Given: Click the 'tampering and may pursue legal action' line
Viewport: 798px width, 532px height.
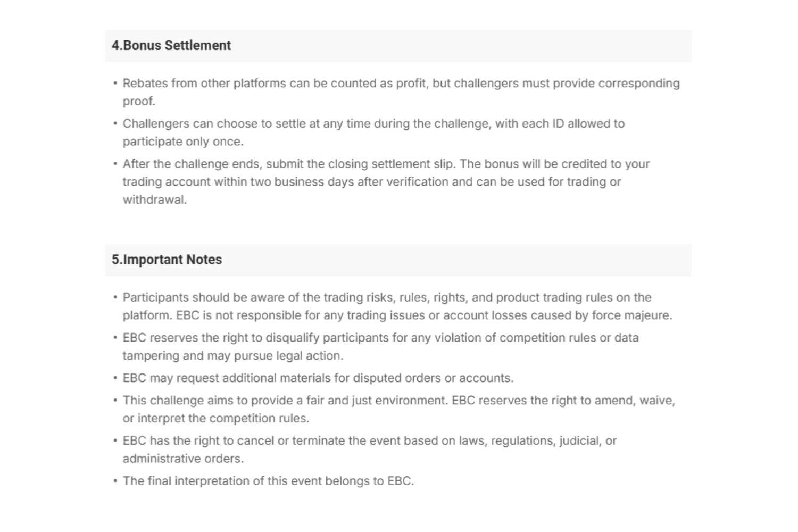Looking at the screenshot, I should (232, 356).
